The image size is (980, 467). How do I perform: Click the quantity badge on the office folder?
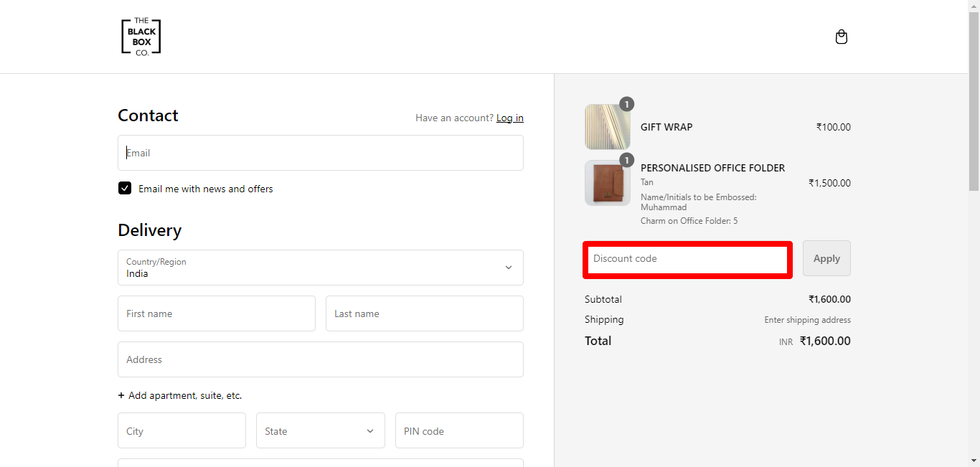pos(626,160)
